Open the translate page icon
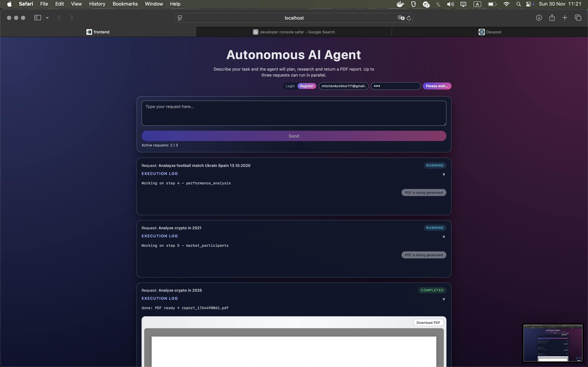 click(x=401, y=18)
